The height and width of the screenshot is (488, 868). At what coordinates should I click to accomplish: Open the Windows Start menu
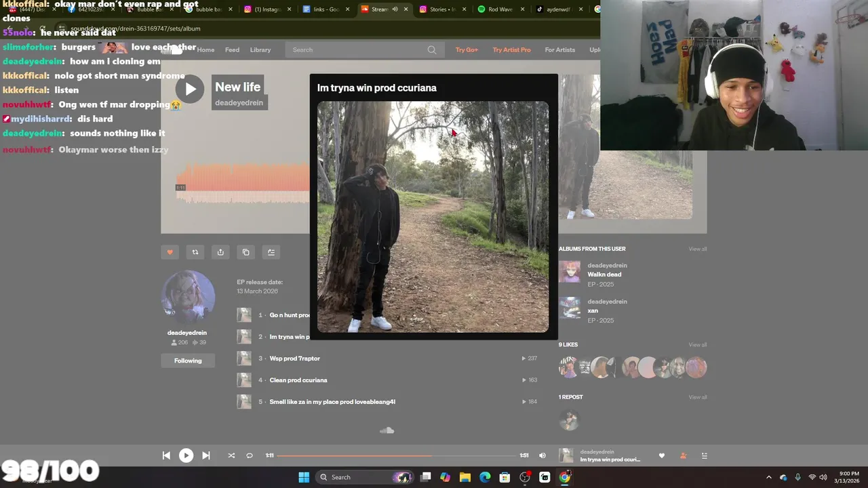(x=304, y=477)
